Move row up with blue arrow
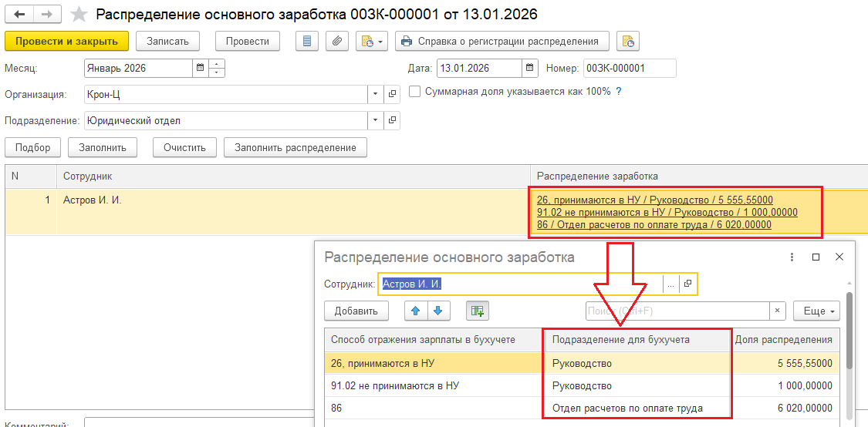 (417, 311)
